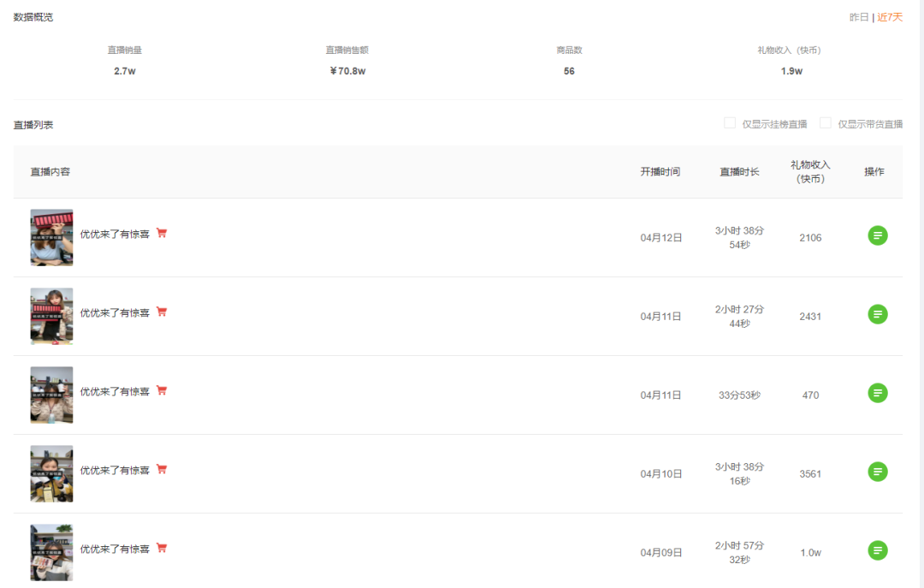Click green action icon for 04月10日 livestream
This screenshot has width=924, height=588.
[878, 472]
